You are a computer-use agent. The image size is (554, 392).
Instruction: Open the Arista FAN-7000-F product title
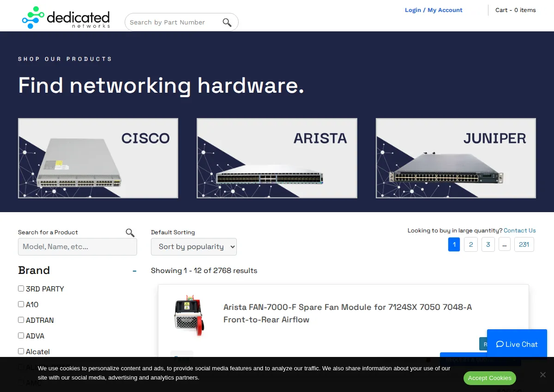348,313
